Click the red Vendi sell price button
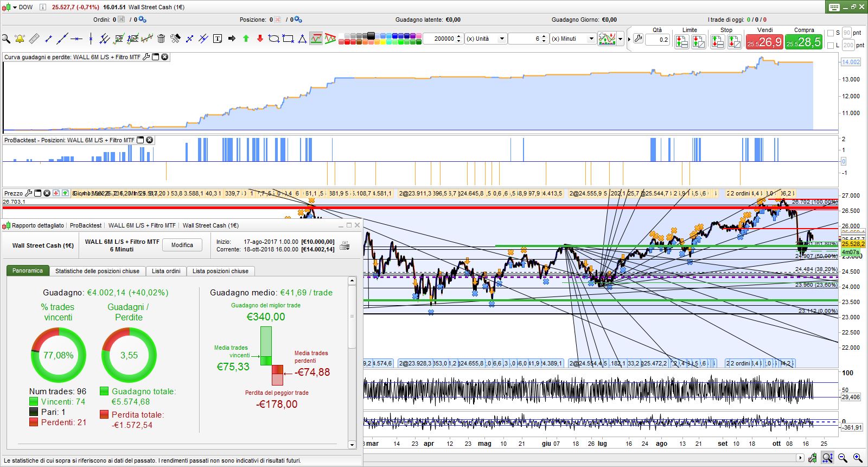 764,42
